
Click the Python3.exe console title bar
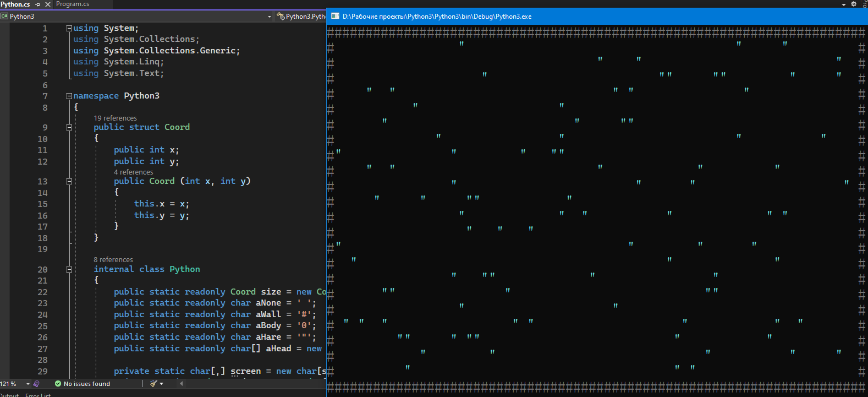[597, 17]
